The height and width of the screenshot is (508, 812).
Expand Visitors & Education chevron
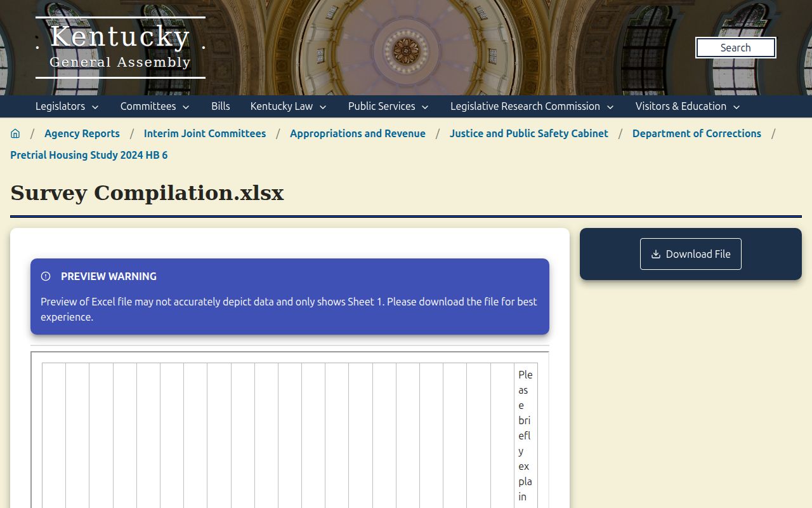[737, 107]
